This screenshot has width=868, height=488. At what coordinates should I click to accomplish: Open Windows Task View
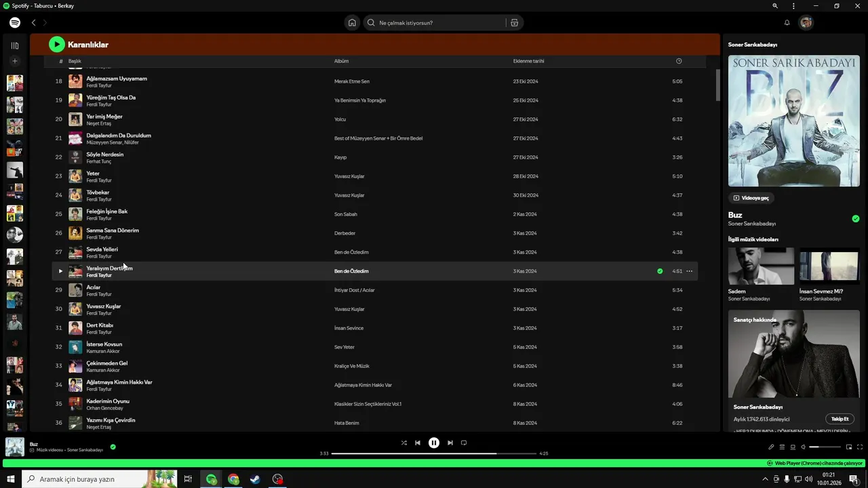coord(188,479)
